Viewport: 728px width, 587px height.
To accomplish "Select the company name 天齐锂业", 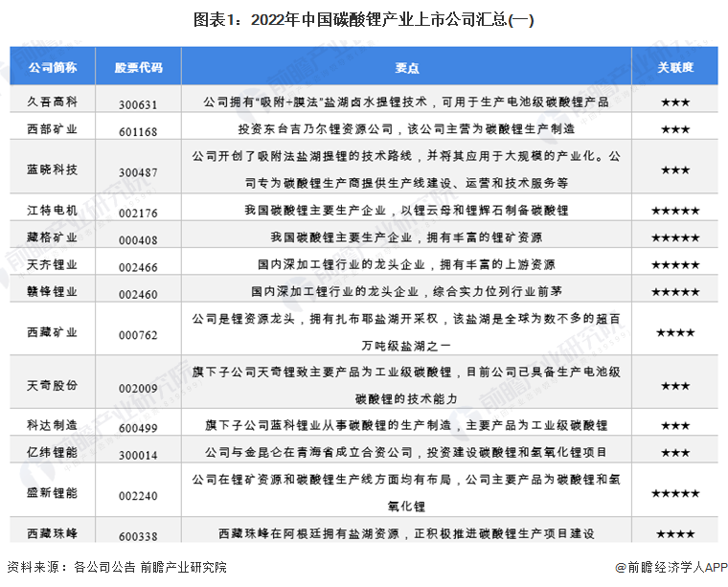I will [52, 264].
